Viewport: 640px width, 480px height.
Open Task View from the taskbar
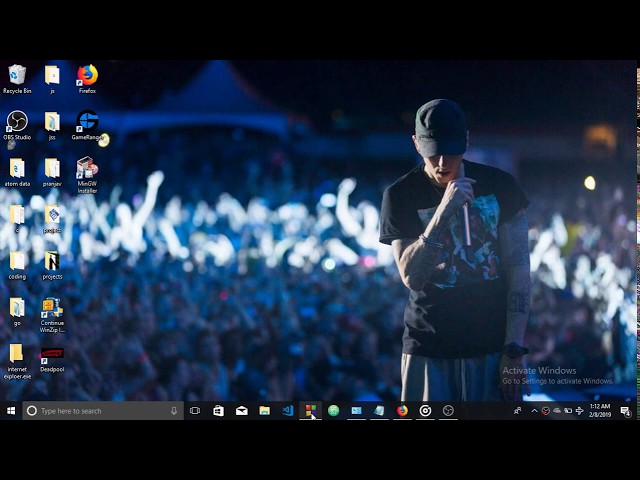coord(195,411)
